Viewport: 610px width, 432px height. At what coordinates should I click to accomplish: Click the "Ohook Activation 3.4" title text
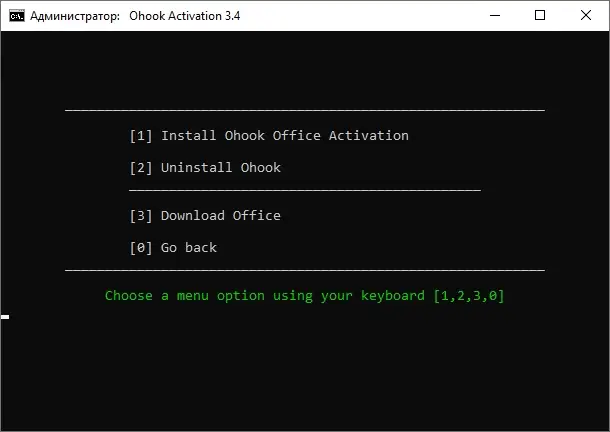click(184, 16)
